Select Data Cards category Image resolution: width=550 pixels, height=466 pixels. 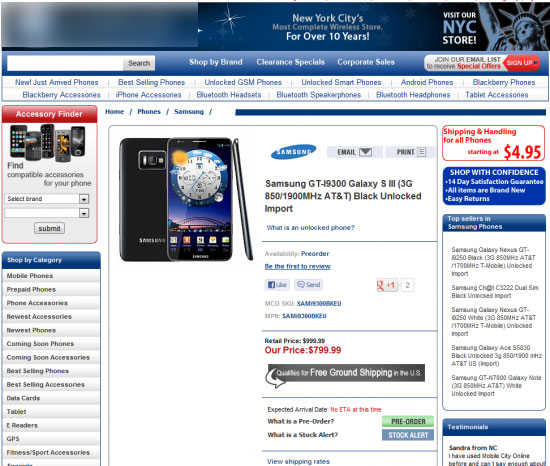51,398
